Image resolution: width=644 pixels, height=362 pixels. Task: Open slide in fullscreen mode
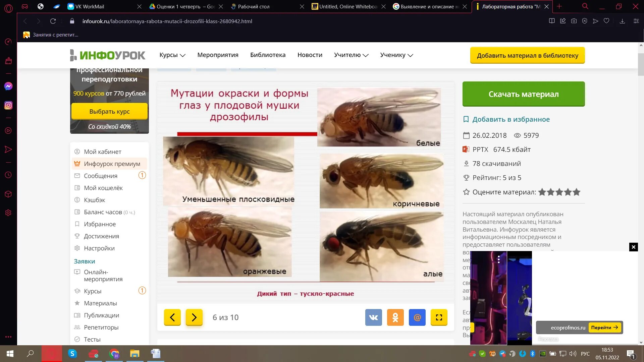click(439, 317)
